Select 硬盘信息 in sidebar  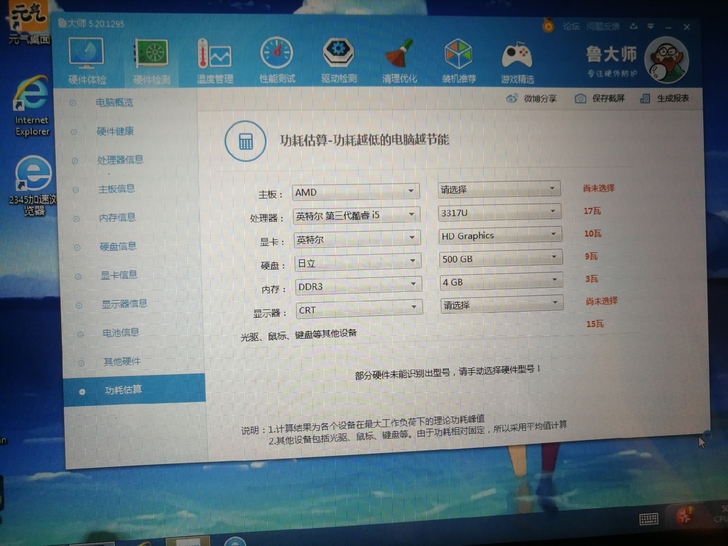[118, 246]
